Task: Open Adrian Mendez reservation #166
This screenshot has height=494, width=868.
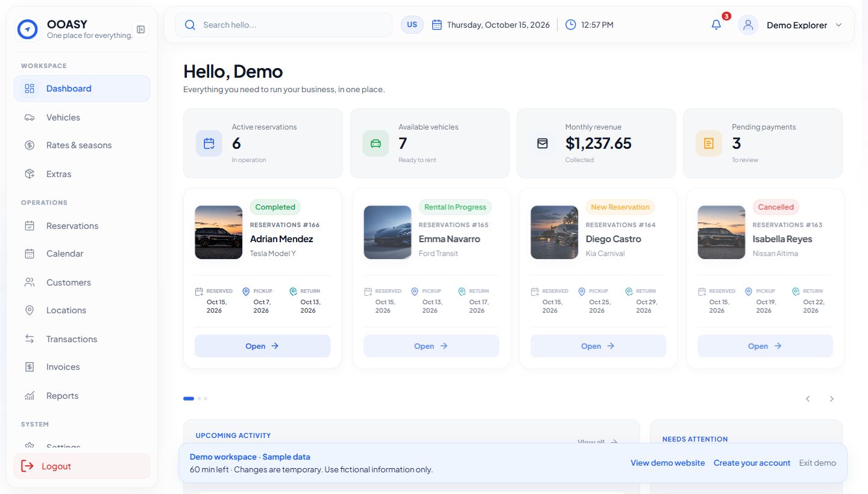Action: point(262,346)
